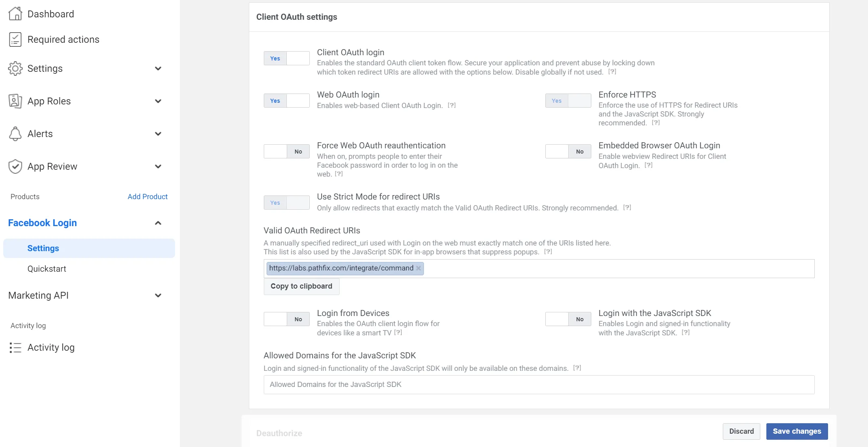Click the Dashboard home icon

coord(15,14)
